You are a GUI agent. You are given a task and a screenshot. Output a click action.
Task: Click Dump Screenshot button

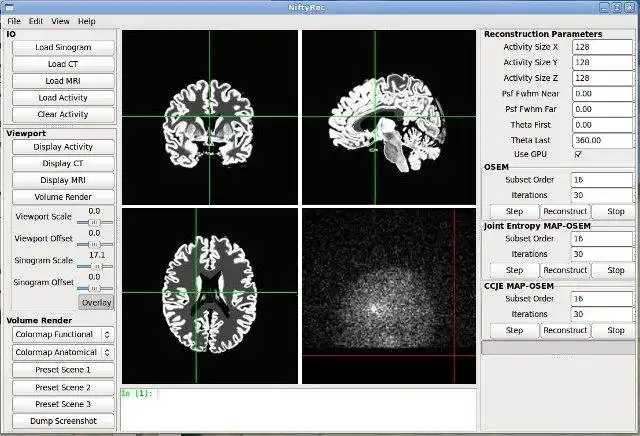point(63,421)
